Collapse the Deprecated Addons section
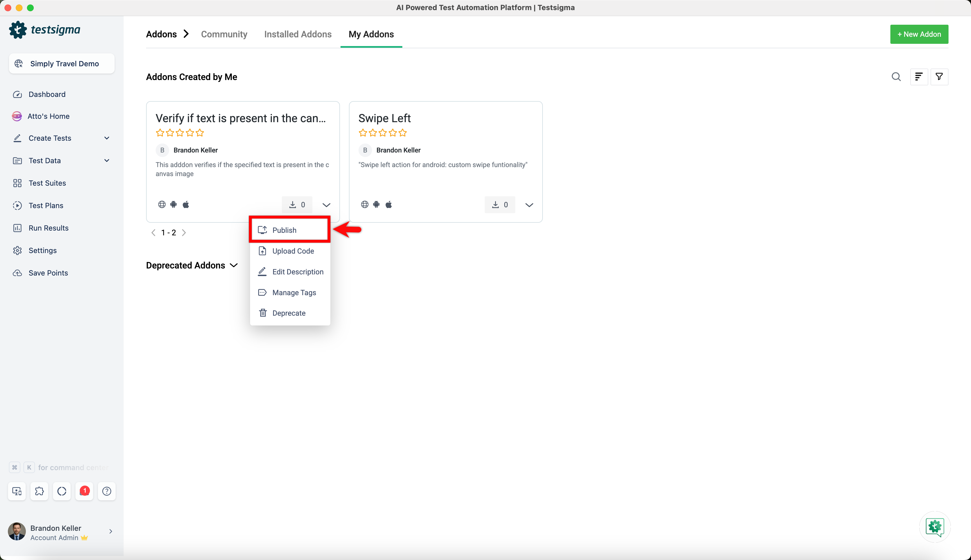This screenshot has height=560, width=971. pyautogui.click(x=233, y=265)
